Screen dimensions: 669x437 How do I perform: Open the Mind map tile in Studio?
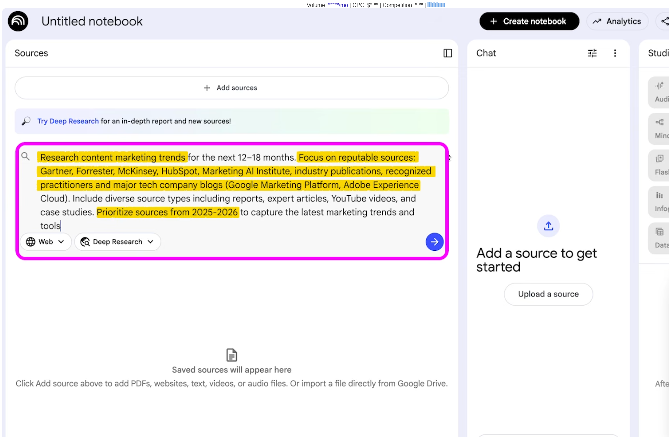[660, 128]
